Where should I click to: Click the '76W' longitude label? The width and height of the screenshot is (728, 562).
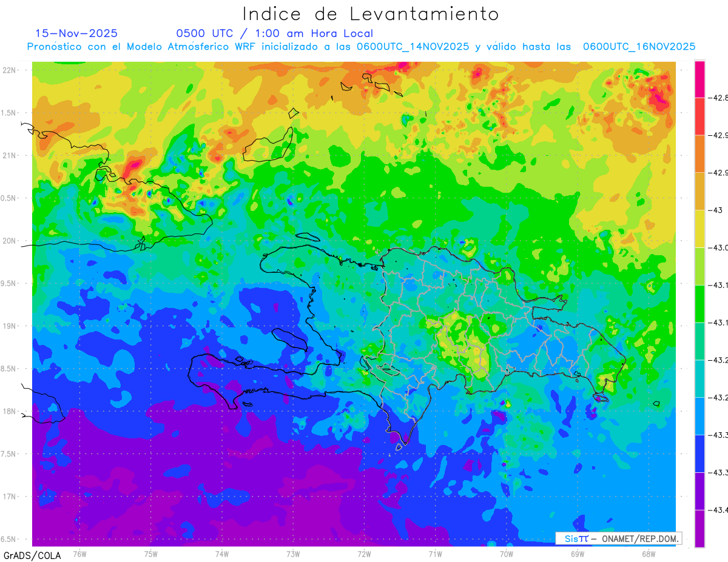pos(79,554)
